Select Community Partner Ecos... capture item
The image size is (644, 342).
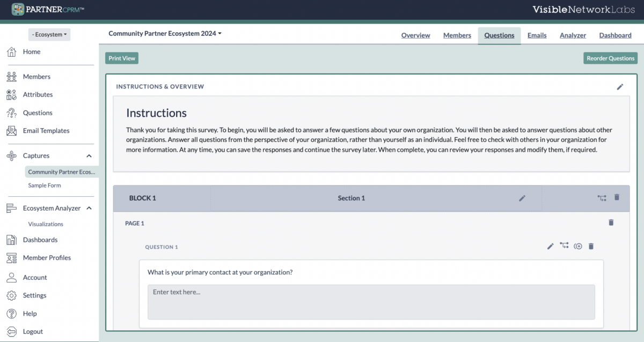click(62, 172)
